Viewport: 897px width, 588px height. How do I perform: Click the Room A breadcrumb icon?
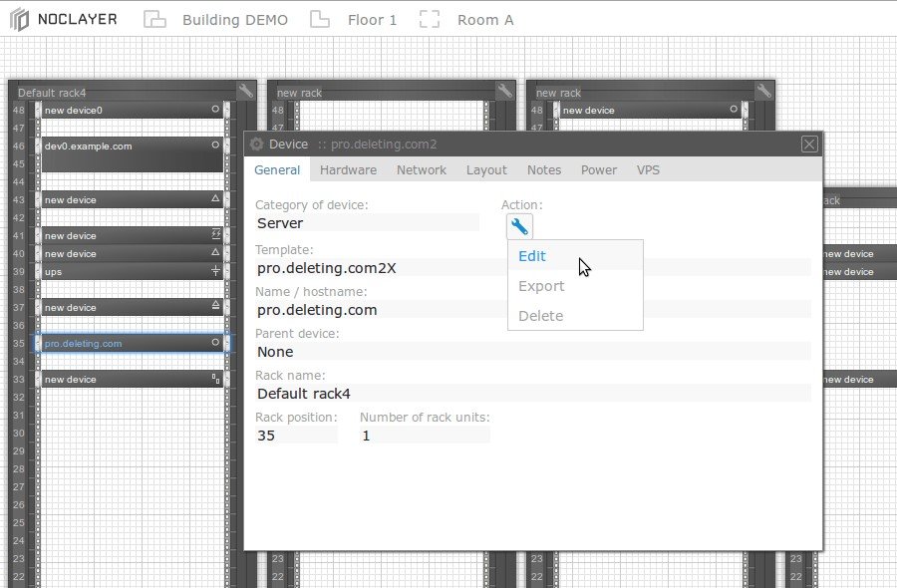(429, 20)
